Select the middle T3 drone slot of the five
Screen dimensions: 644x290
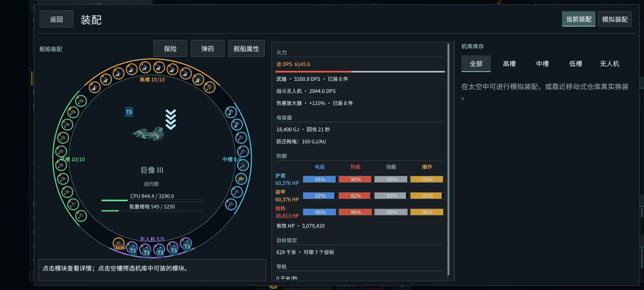point(159,250)
